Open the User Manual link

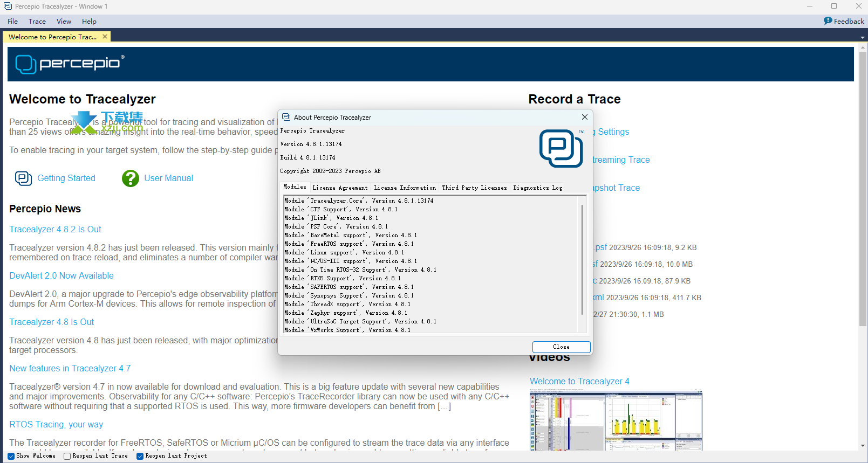coord(168,178)
